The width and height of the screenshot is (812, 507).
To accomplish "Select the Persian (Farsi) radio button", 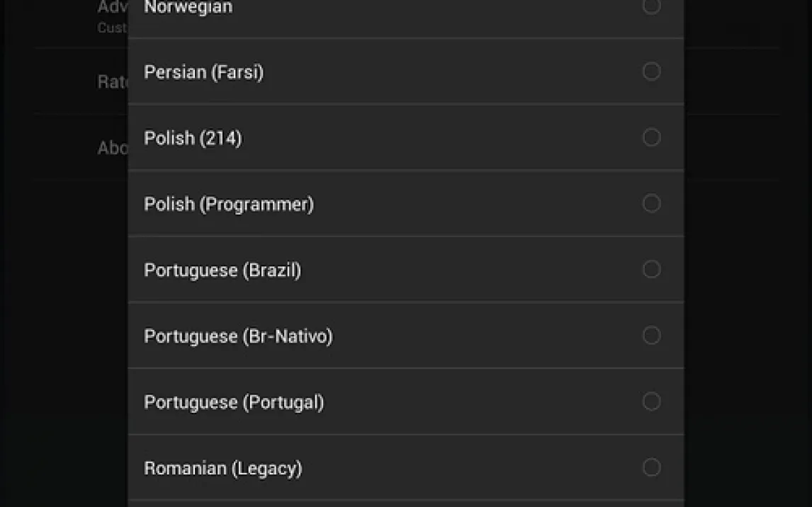I will coord(651,72).
